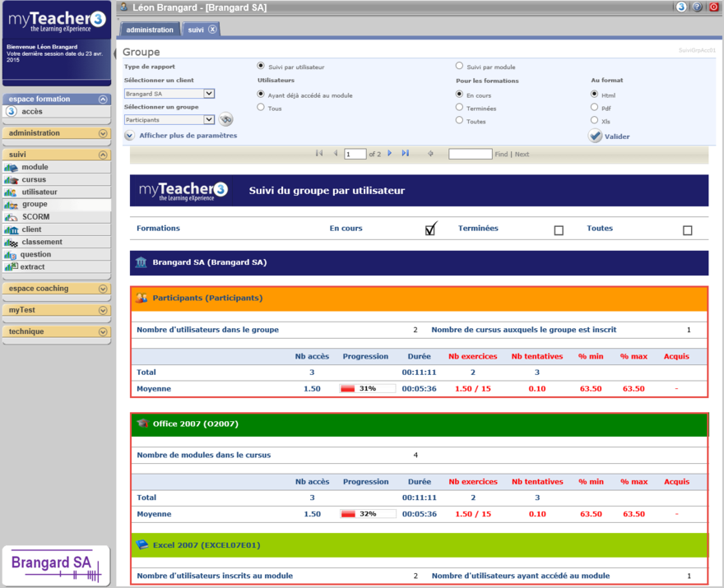Image resolution: width=724 pixels, height=588 pixels.
Task: Expand Afficher plus de paramètres
Action: (x=130, y=136)
